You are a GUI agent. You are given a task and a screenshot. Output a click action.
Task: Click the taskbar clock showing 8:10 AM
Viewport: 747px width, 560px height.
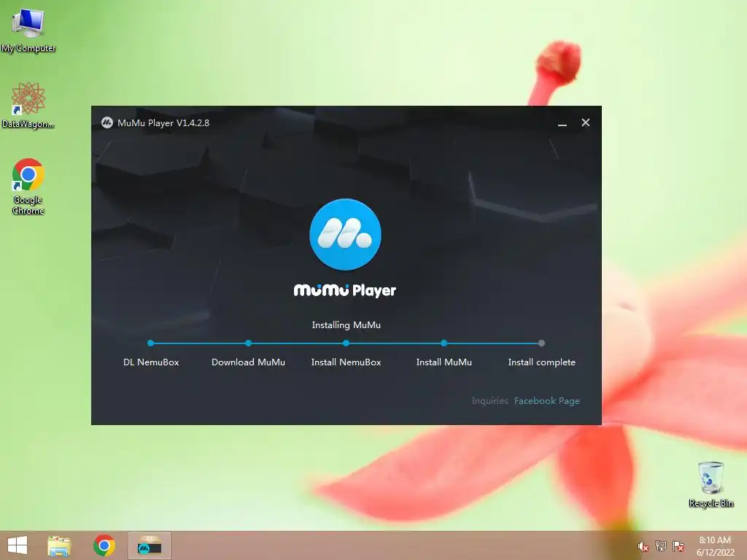pos(715,545)
